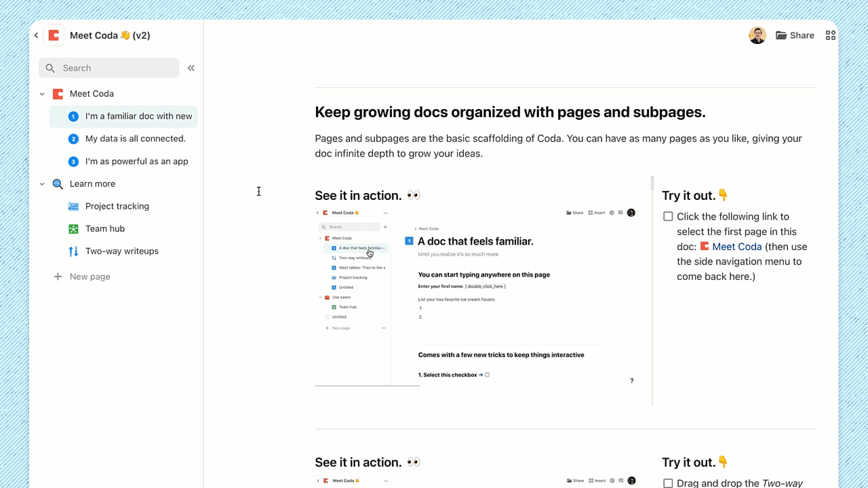Open the Two-way writeups page via its arrows icon
The height and width of the screenshot is (488, 868).
pyautogui.click(x=73, y=251)
